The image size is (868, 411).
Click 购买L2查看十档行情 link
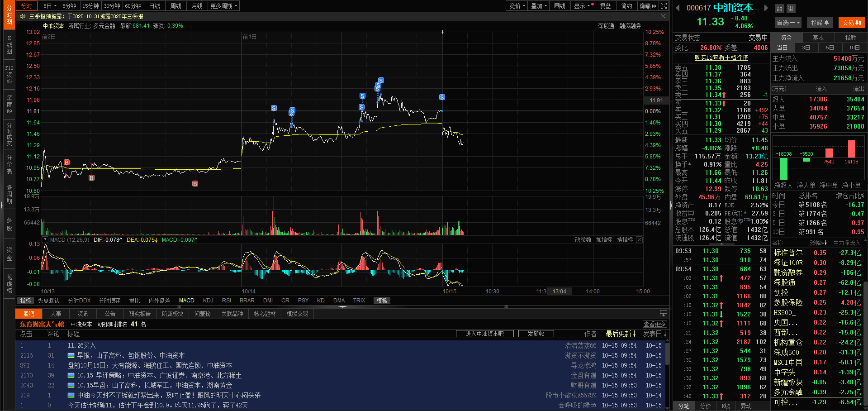(x=721, y=58)
